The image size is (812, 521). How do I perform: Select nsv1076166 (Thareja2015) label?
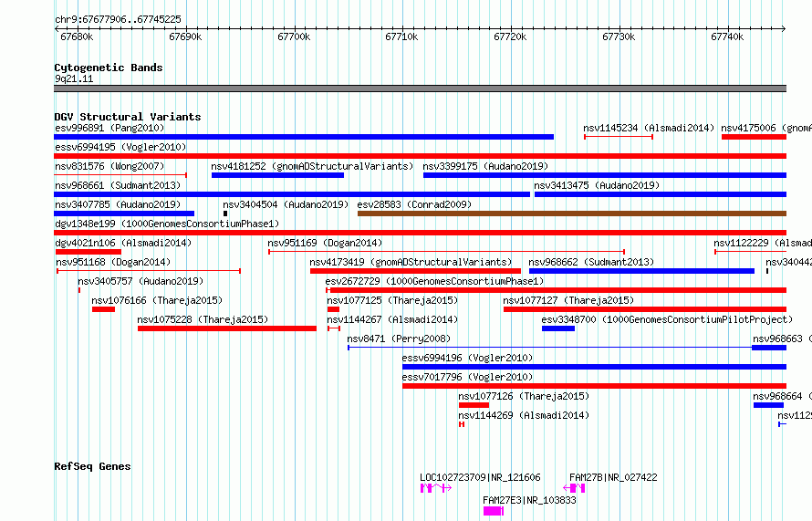click(157, 300)
